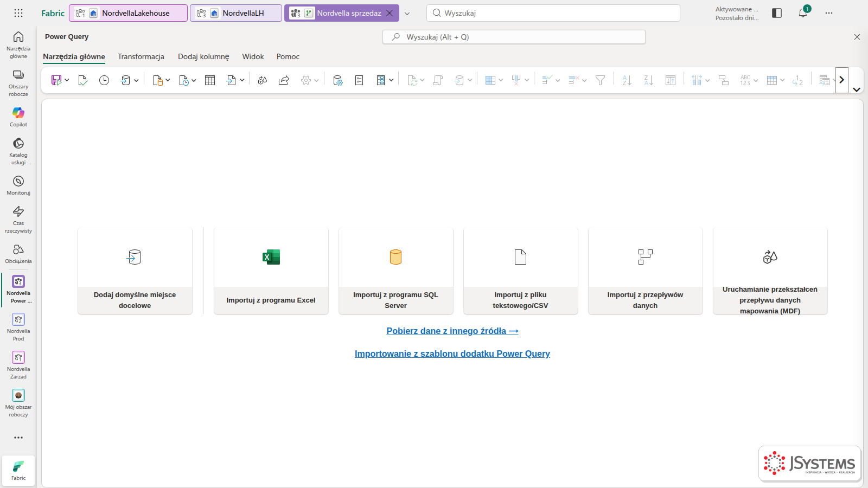The image size is (868, 488).
Task: Open the notifications bell icon
Action: point(803,13)
